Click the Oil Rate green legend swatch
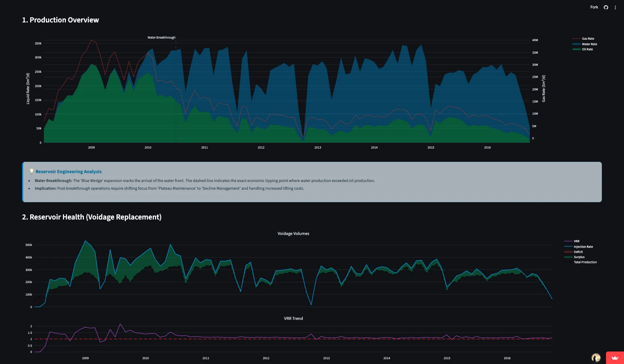Image resolution: width=624 pixels, height=364 pixels. pos(577,49)
